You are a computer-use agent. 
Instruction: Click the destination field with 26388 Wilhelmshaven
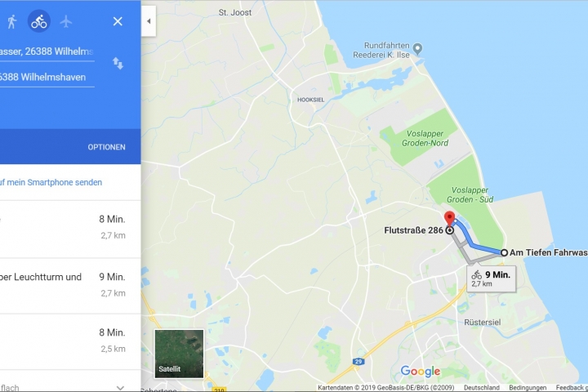pyautogui.click(x=47, y=78)
